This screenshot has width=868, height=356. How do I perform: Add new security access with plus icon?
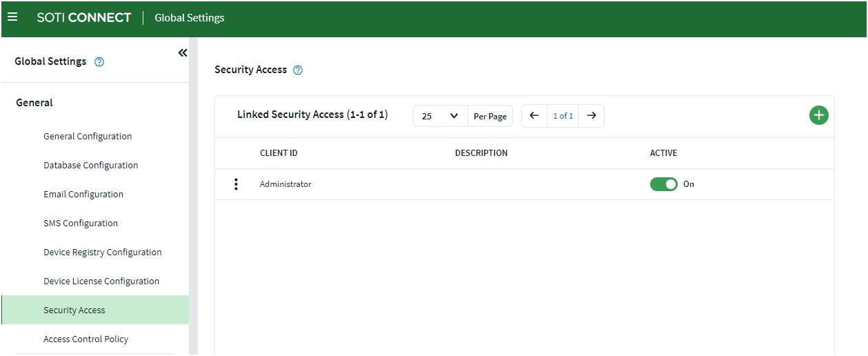[819, 116]
